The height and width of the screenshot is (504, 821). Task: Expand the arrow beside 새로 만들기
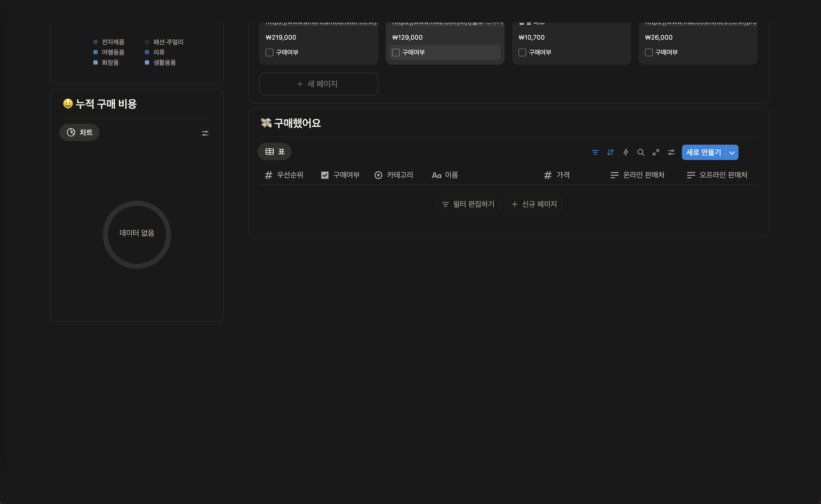point(732,153)
